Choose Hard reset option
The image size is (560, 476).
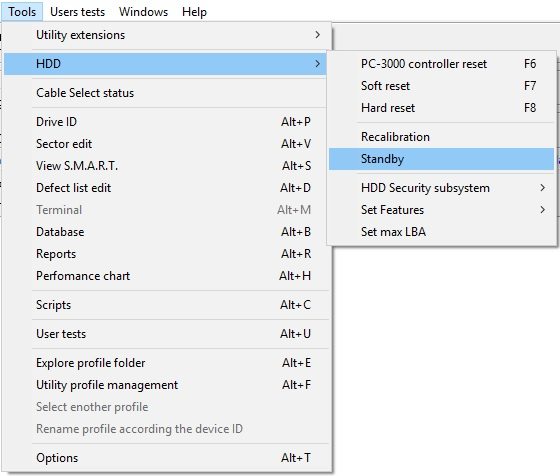[441, 108]
